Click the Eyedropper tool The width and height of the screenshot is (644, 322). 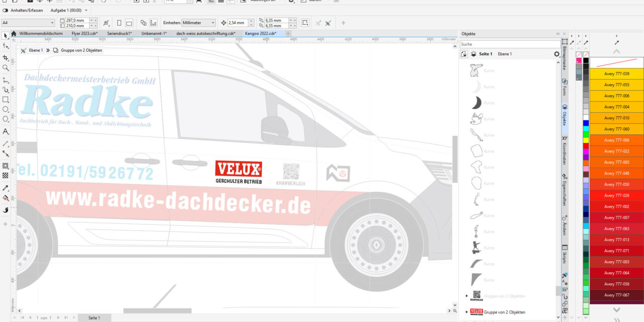6,188
